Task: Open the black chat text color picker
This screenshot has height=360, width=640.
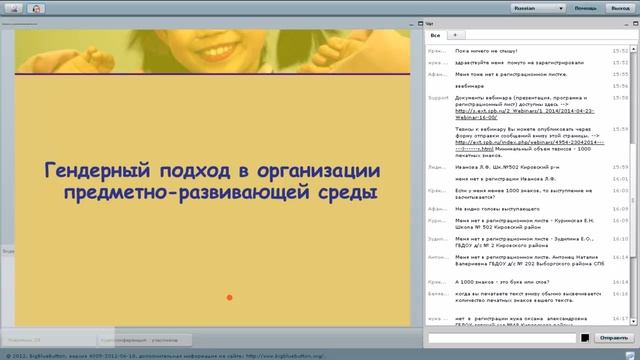Action: [x=585, y=338]
